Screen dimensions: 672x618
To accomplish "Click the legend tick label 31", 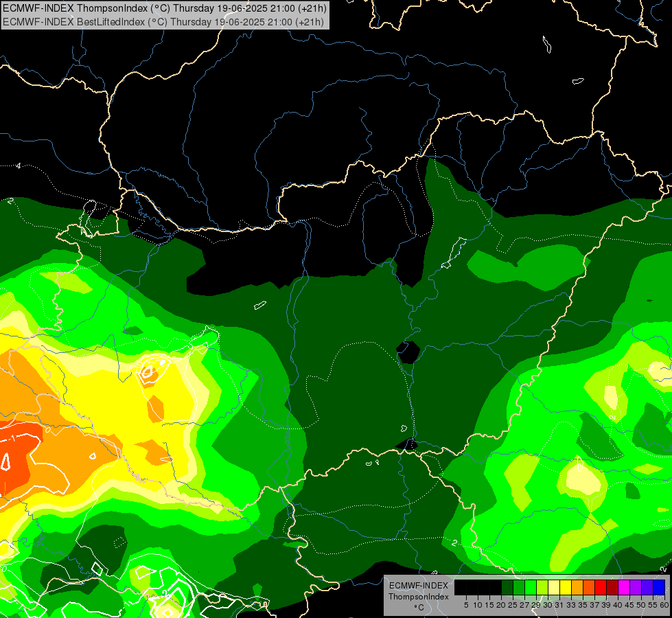I will click(559, 605).
